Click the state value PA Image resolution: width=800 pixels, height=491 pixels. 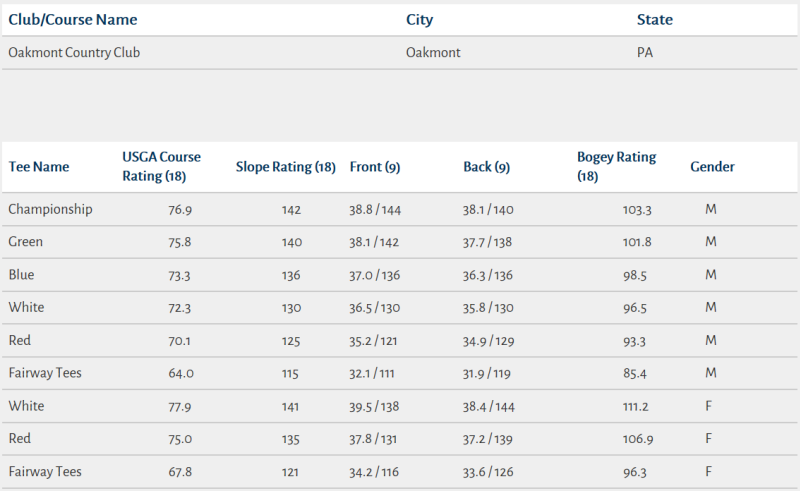point(645,53)
